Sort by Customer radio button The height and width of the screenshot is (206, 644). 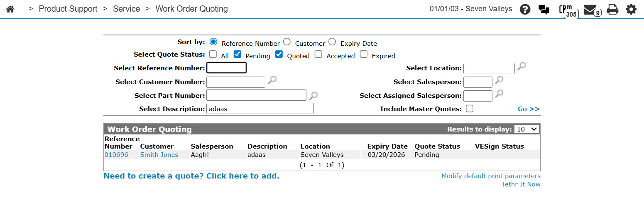pos(286,42)
